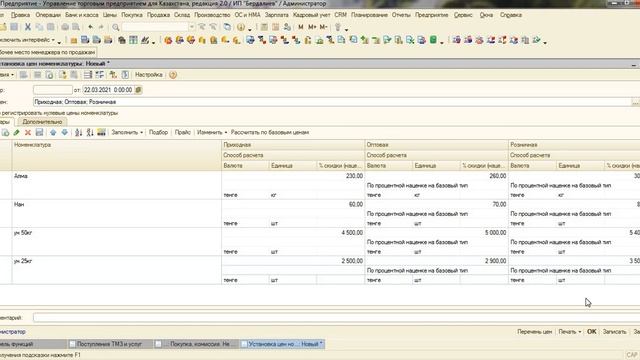This screenshot has width=640, height=360.
Task: Sort descending icon in table toolbar
Action: [x=90, y=132]
